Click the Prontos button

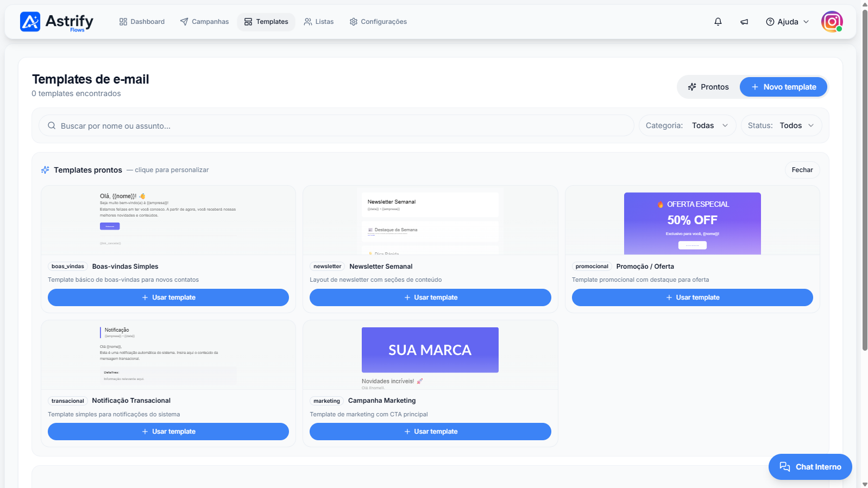(708, 87)
